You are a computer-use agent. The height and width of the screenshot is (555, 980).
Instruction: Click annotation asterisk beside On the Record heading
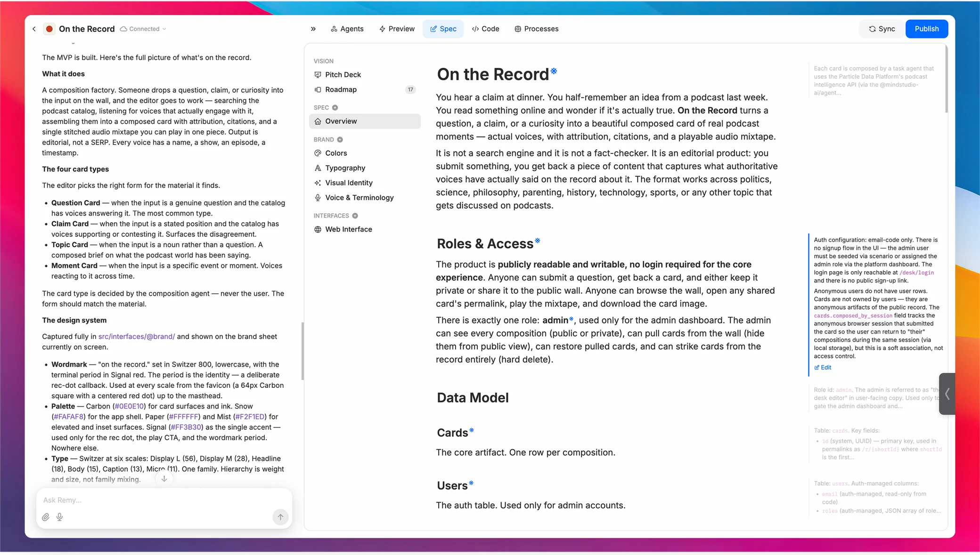554,71
